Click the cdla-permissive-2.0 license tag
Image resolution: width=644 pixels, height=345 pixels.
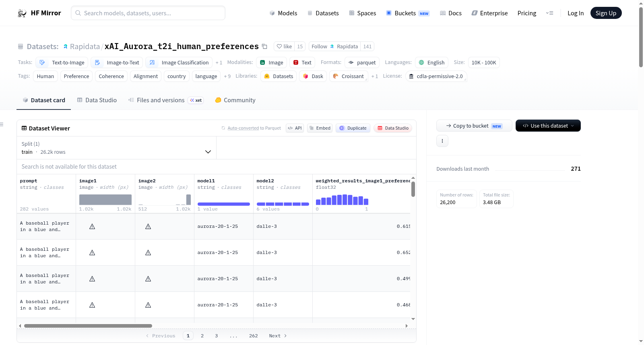(x=436, y=76)
